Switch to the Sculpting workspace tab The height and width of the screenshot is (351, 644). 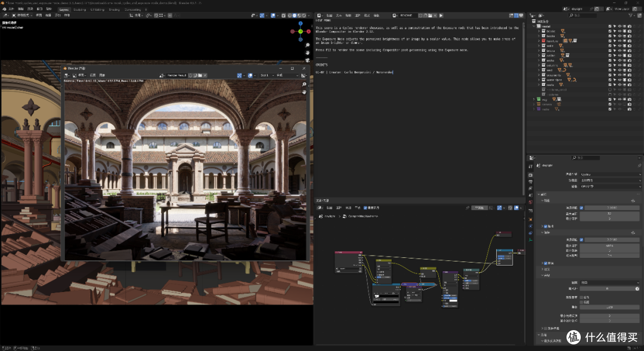(x=79, y=10)
